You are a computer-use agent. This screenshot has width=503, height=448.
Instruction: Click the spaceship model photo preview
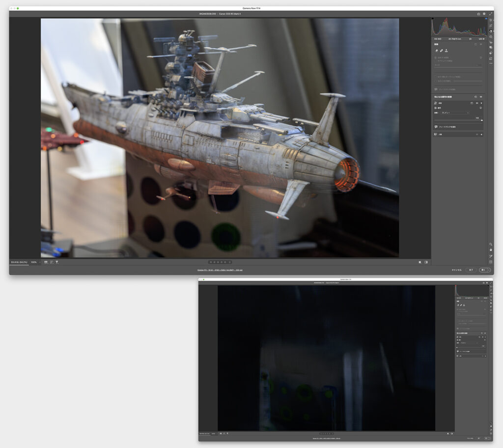click(x=220, y=138)
